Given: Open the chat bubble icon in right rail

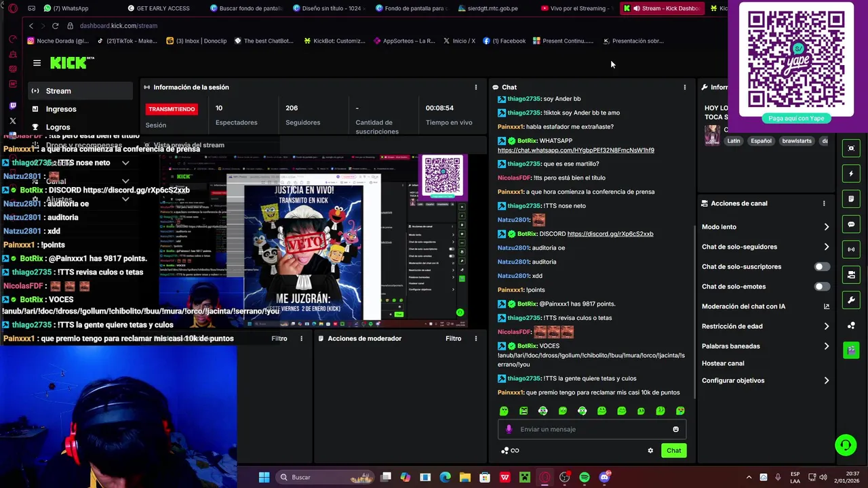Looking at the screenshot, I should 851,224.
